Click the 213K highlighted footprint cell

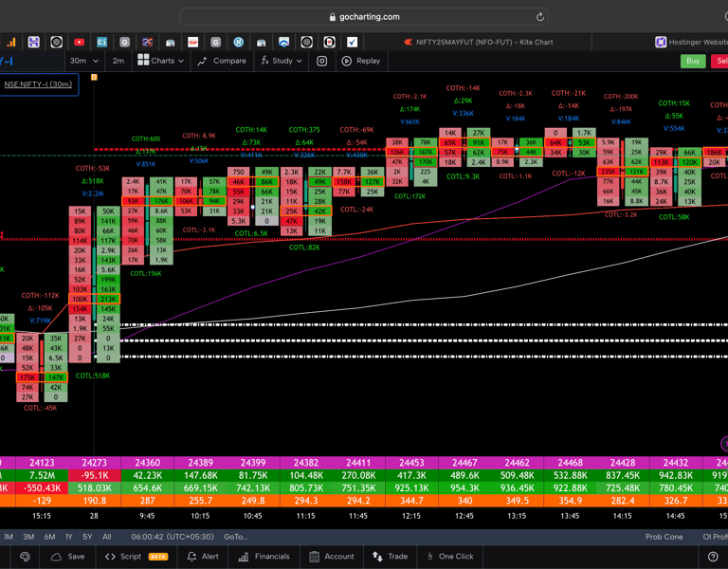tap(108, 299)
